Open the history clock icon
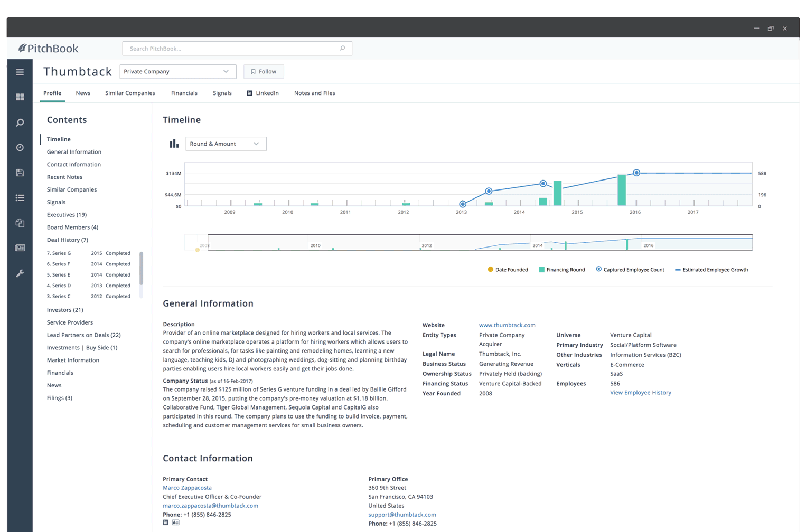 tap(20, 148)
